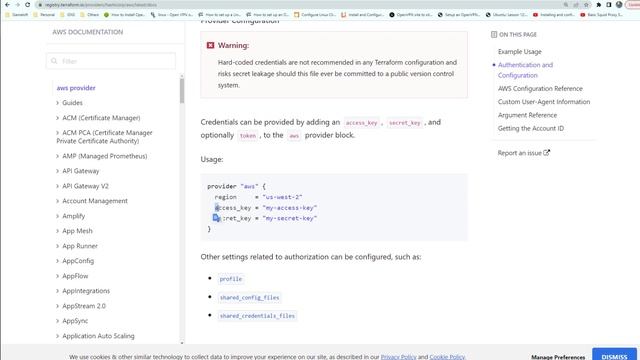Open the AppIntegrations sidebar entry
The image size is (640, 360).
pos(86,291)
